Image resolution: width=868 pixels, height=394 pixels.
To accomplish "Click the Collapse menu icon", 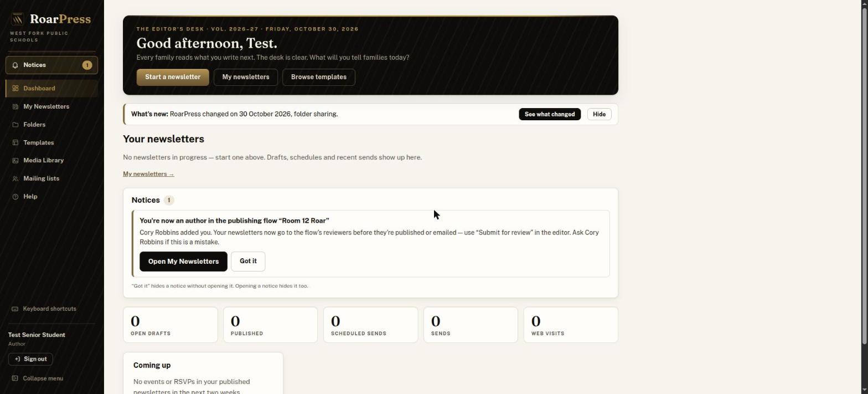I will (x=15, y=378).
